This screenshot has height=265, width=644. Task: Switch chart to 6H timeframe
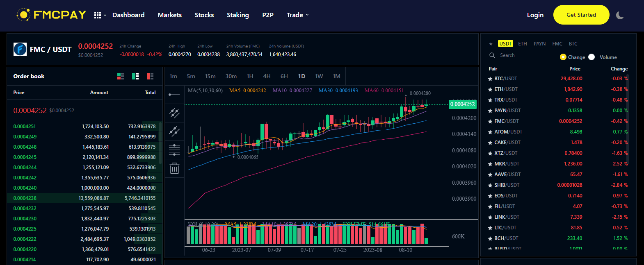coord(284,76)
